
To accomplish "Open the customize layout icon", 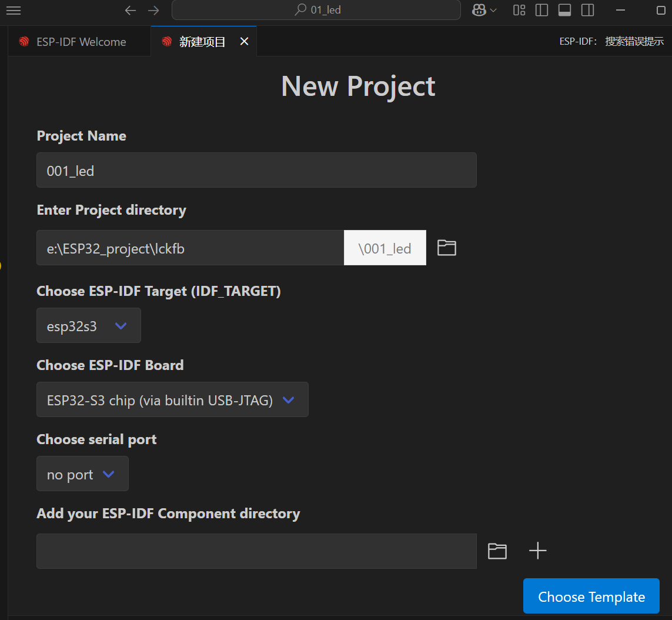I will 519,10.
